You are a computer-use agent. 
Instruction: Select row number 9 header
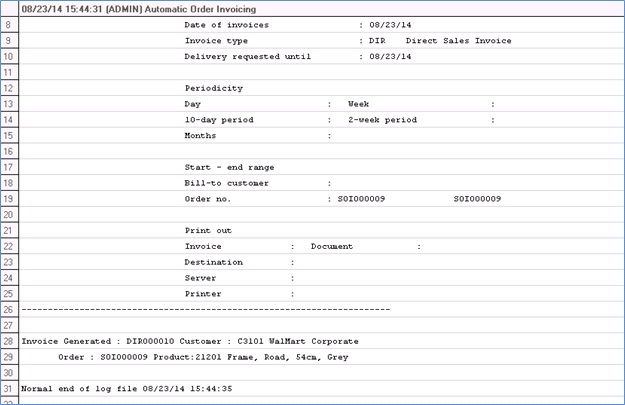pyautogui.click(x=9, y=41)
